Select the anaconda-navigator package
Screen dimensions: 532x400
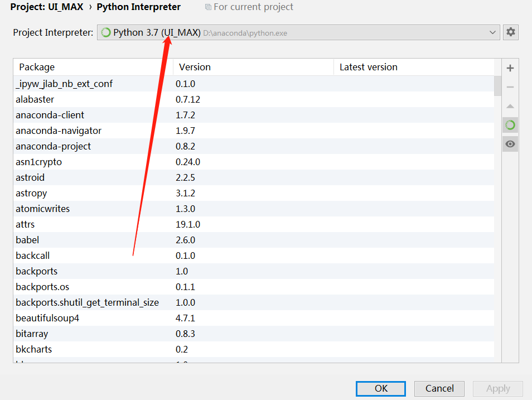coord(254,131)
